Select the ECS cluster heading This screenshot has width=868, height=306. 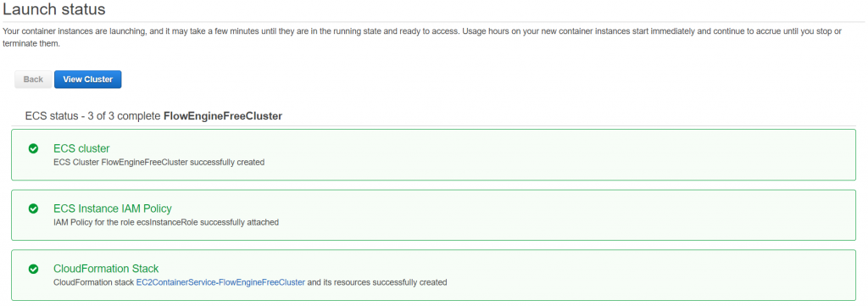click(81, 148)
